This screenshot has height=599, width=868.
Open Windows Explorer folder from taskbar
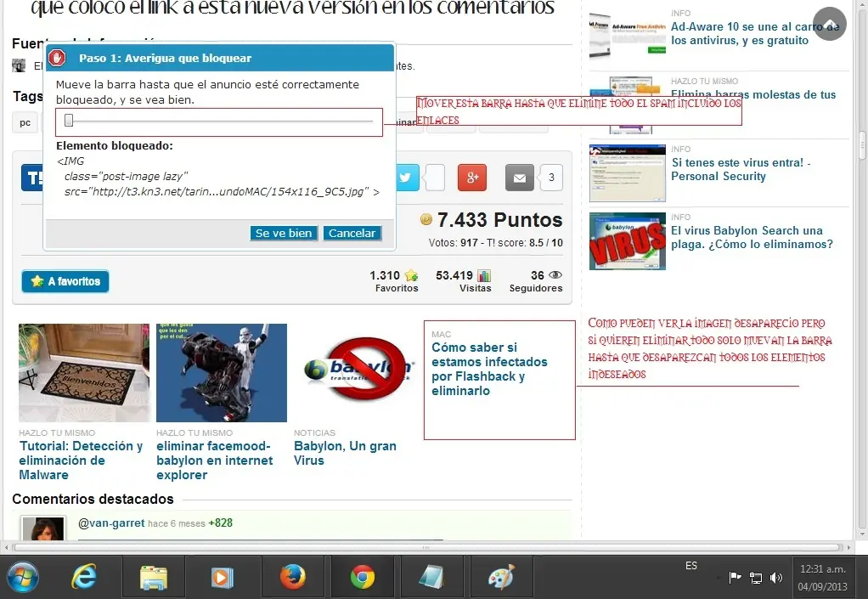click(154, 578)
